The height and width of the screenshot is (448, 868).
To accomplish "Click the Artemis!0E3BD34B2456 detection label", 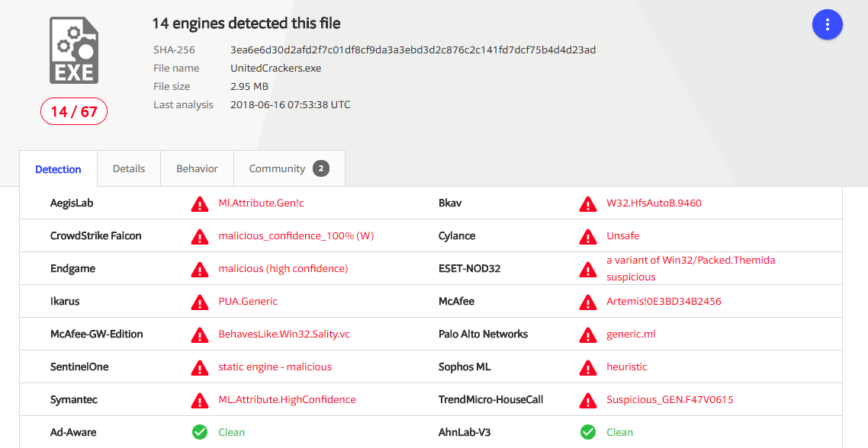I will point(664,302).
